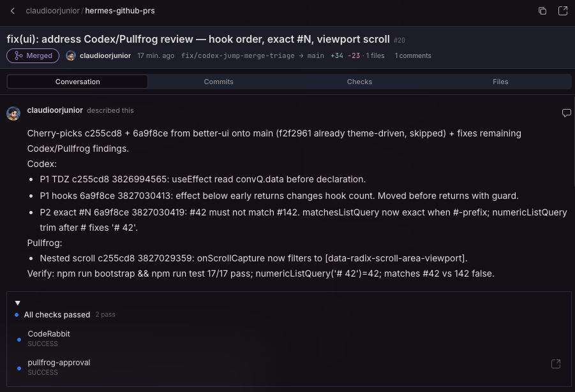
Task: Click the SUCCESS status under pullfrog-approval
Action: [x=43, y=372]
